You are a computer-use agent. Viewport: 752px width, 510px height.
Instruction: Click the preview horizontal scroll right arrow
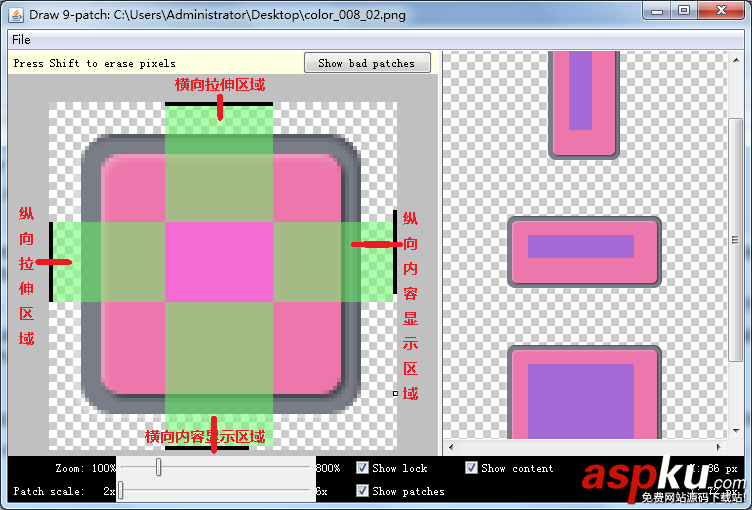pyautogui.click(x=718, y=447)
